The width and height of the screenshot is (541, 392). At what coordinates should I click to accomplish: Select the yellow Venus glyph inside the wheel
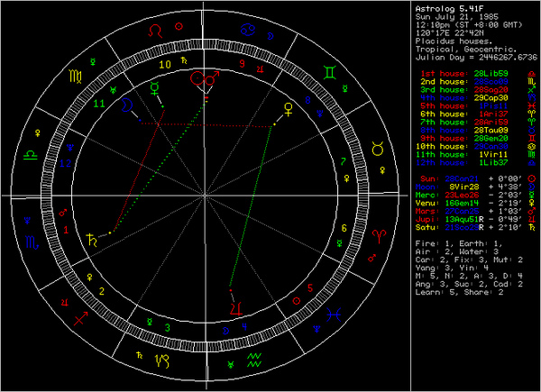point(289,109)
